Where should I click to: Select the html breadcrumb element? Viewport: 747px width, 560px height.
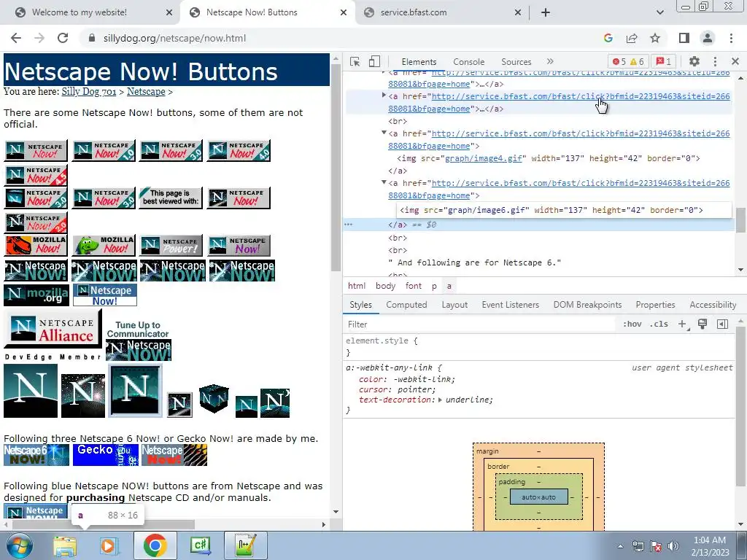pos(356,286)
